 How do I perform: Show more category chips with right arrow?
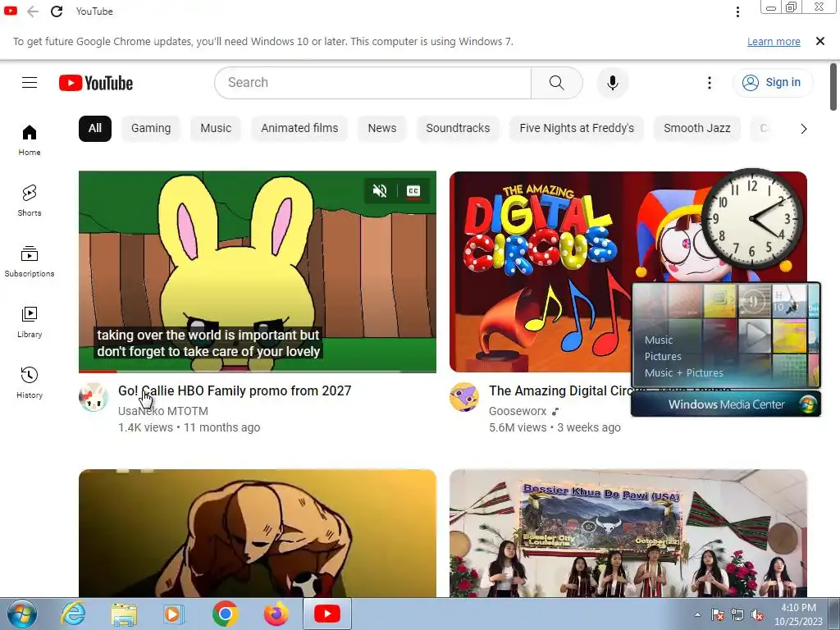point(803,129)
